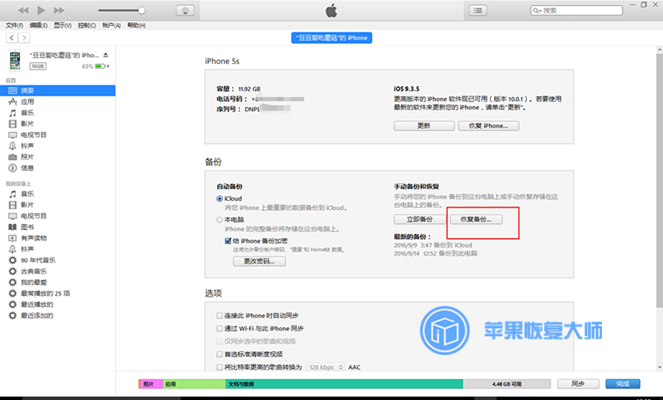Open the 帮助(H) menu
The width and height of the screenshot is (663, 400).
click(x=136, y=25)
